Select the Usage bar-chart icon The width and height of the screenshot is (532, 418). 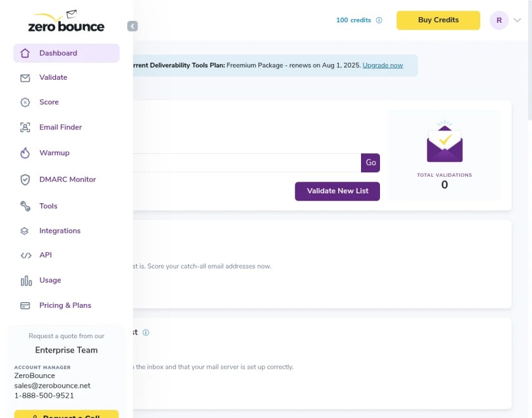pyautogui.click(x=25, y=280)
